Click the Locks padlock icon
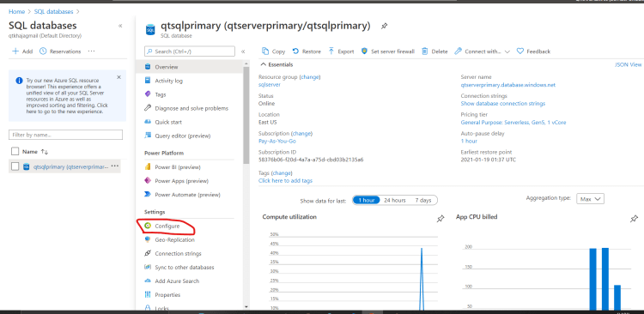The image size is (644, 314). pos(148,307)
